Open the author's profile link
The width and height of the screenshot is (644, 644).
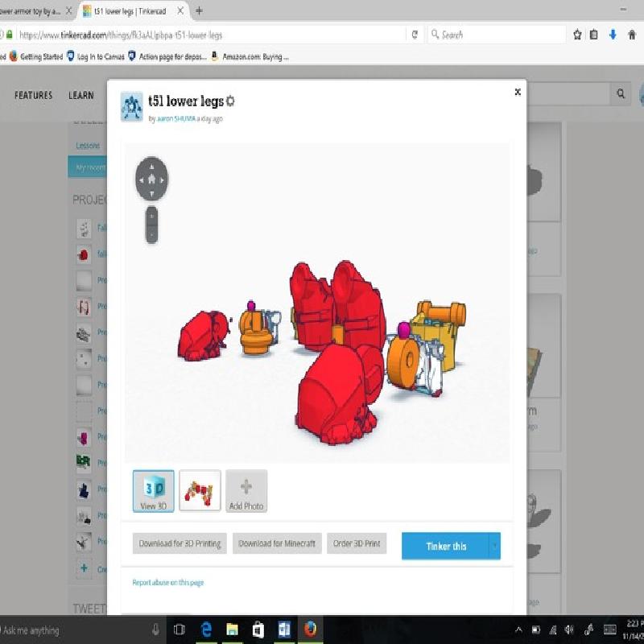coord(176,118)
